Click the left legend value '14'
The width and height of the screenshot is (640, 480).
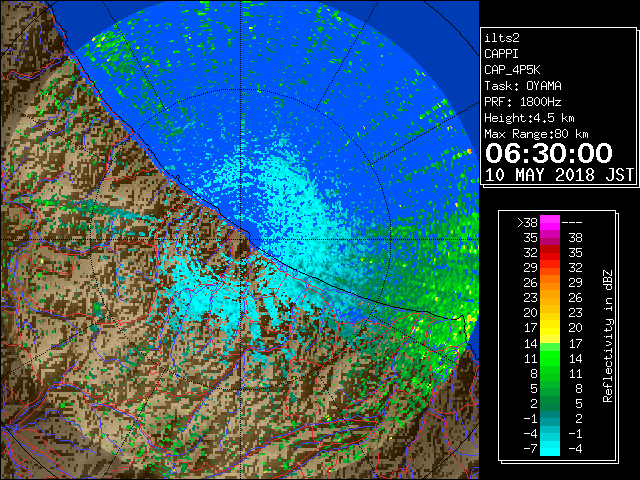tap(531, 343)
